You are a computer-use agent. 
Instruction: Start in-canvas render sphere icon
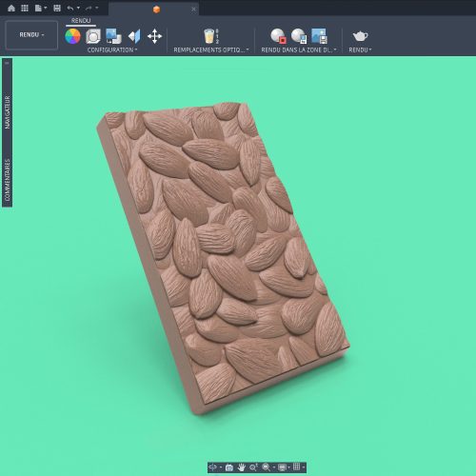coord(278,36)
